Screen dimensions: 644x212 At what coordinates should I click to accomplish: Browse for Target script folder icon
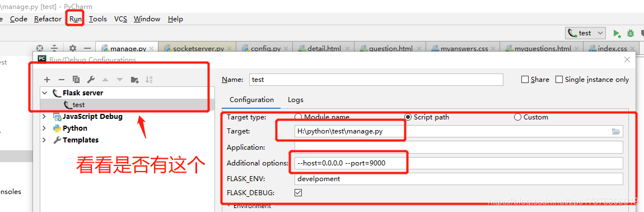pyautogui.click(x=615, y=131)
